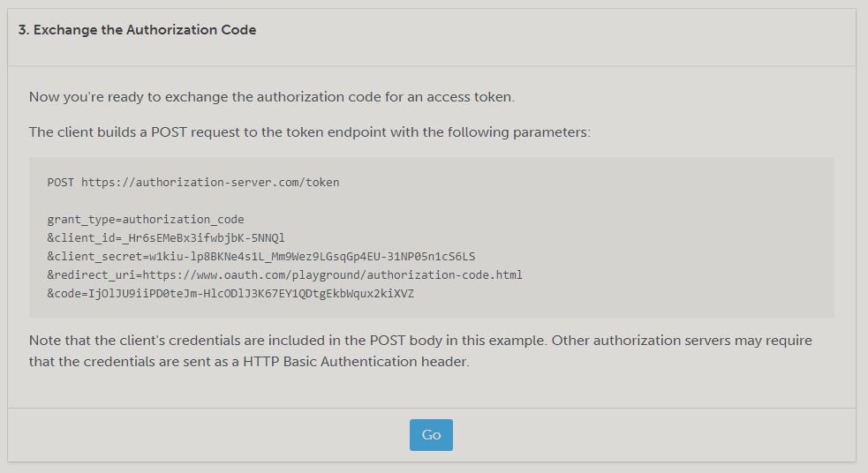
Task: Click the &client_id parameter name
Action: click(80, 238)
